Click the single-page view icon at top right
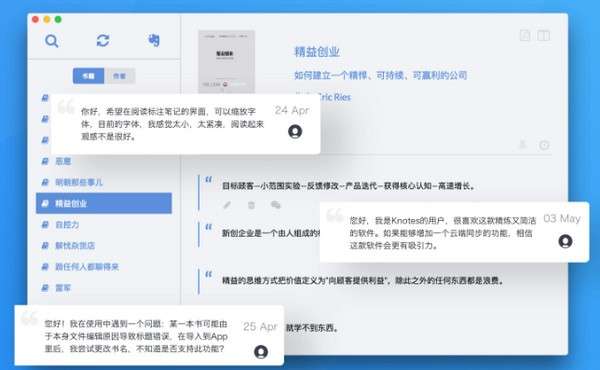The image size is (600, 370). [525, 36]
